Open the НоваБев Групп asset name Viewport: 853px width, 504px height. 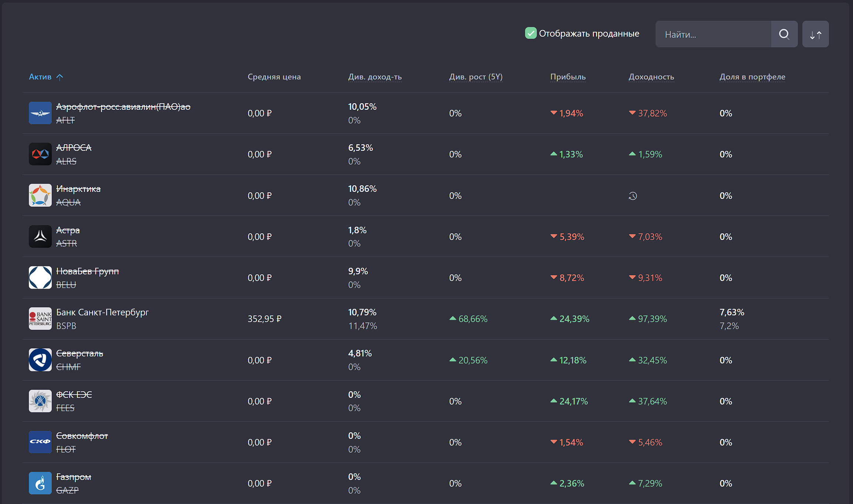pos(88,271)
